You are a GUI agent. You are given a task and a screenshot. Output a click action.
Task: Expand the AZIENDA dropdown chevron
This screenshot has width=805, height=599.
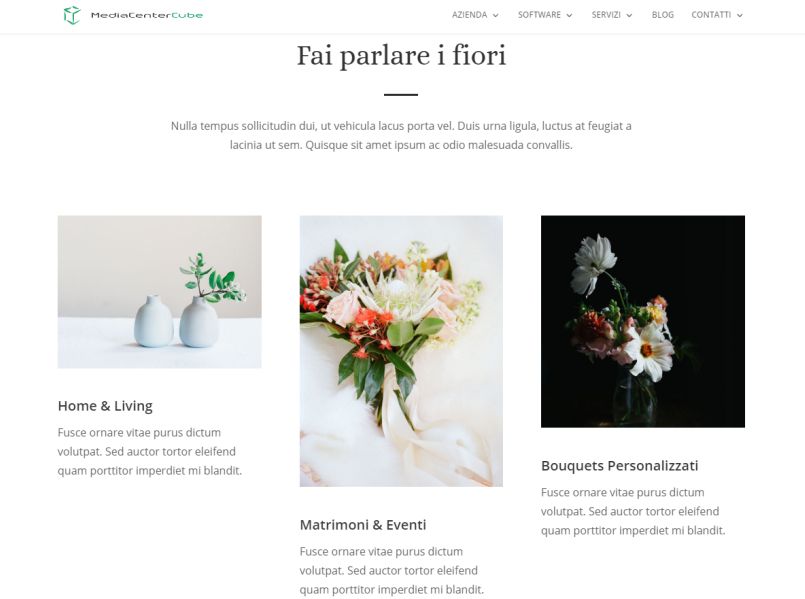[495, 15]
